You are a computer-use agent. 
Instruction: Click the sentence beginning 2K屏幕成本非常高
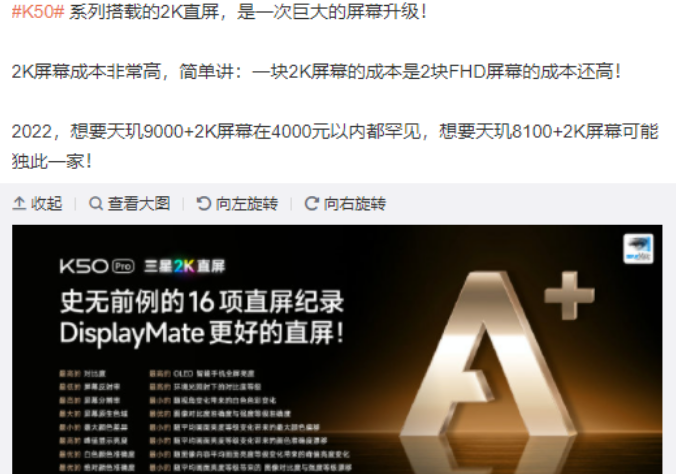[316, 72]
